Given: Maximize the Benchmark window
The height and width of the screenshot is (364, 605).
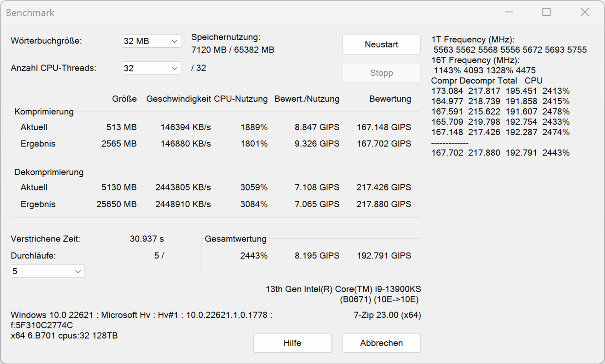Looking at the screenshot, I should point(546,12).
